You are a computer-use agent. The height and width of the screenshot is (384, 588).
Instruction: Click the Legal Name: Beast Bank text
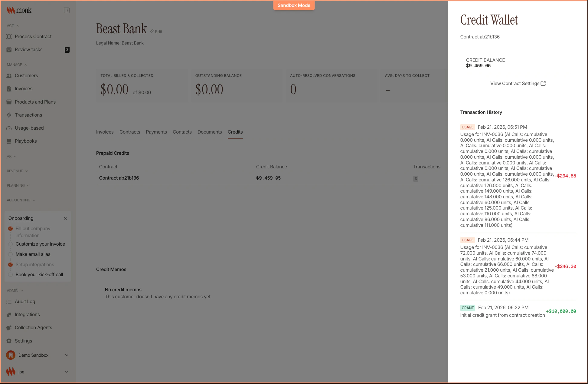120,43
